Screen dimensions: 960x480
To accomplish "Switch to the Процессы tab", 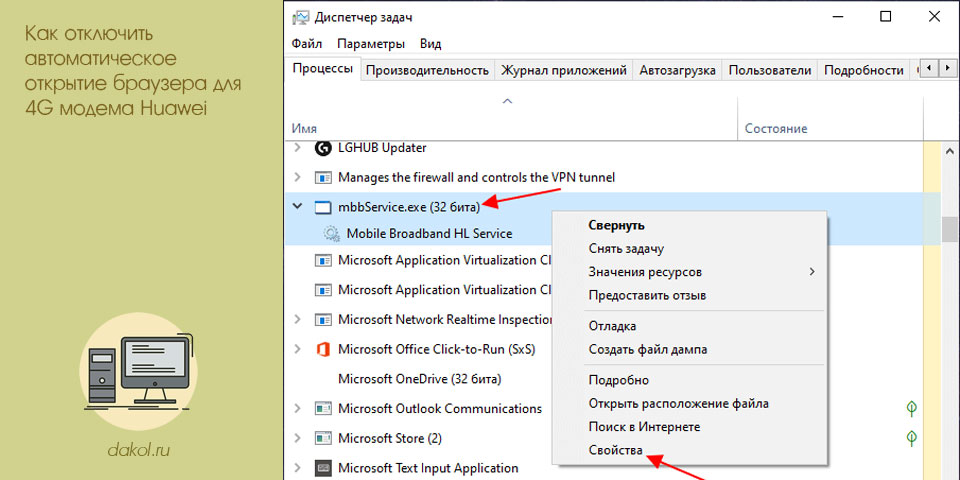I will pyautogui.click(x=323, y=69).
